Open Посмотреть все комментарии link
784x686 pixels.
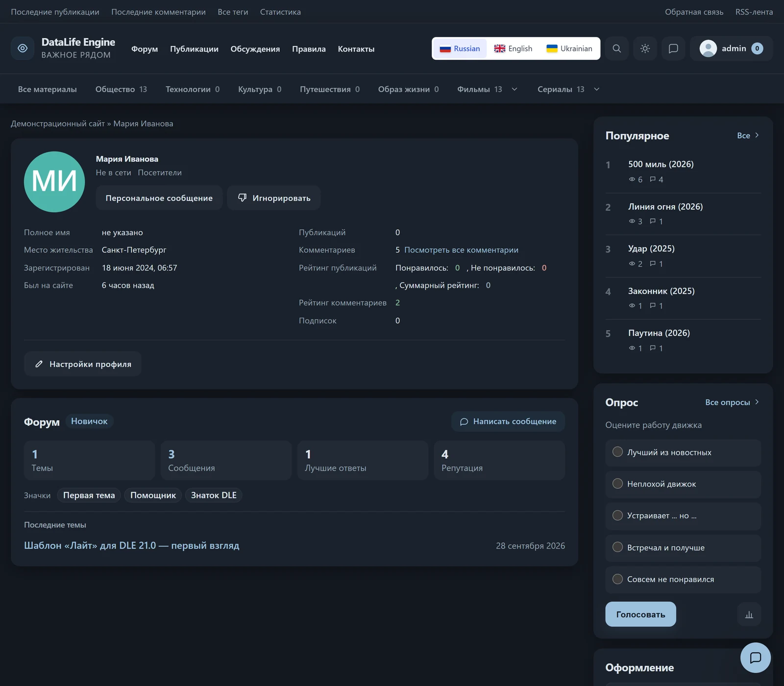pyautogui.click(x=461, y=250)
